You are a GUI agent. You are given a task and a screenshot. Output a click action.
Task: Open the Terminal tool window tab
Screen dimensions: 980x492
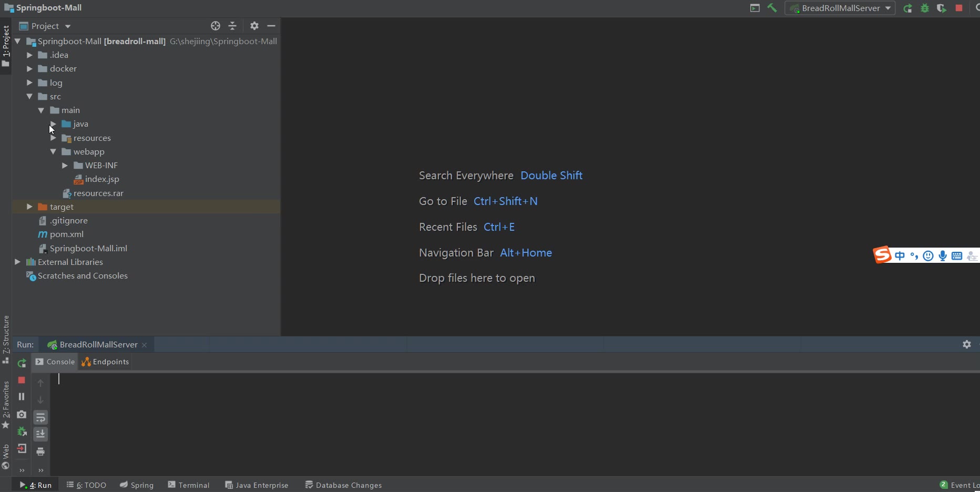(189, 485)
